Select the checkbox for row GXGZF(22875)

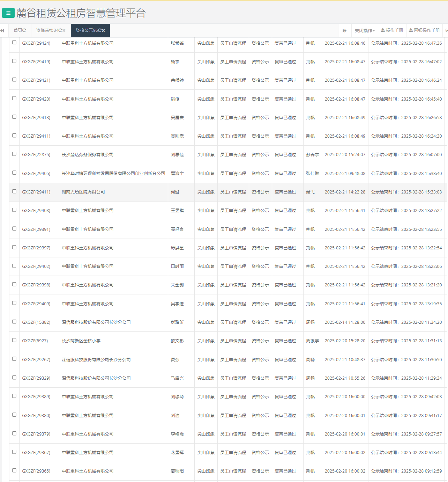pos(14,154)
